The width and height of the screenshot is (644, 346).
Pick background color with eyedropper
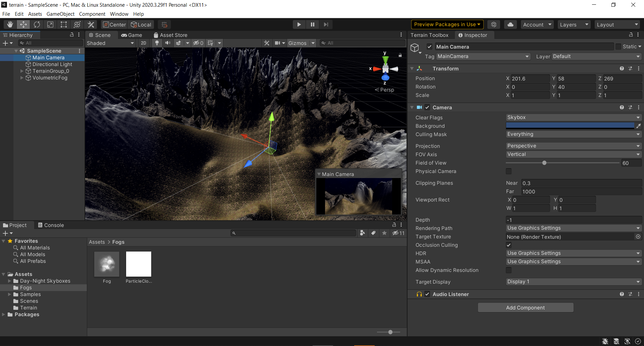639,126
